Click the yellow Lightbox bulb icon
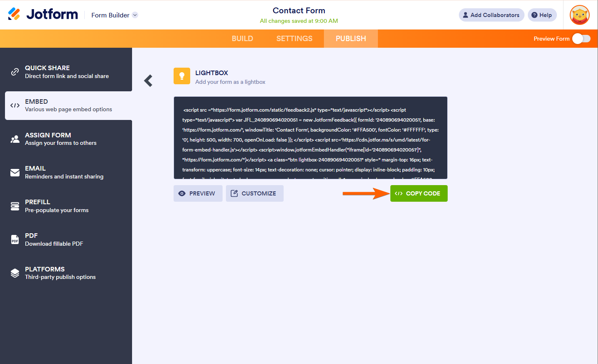Viewport: 598px width, 364px height. pyautogui.click(x=182, y=76)
